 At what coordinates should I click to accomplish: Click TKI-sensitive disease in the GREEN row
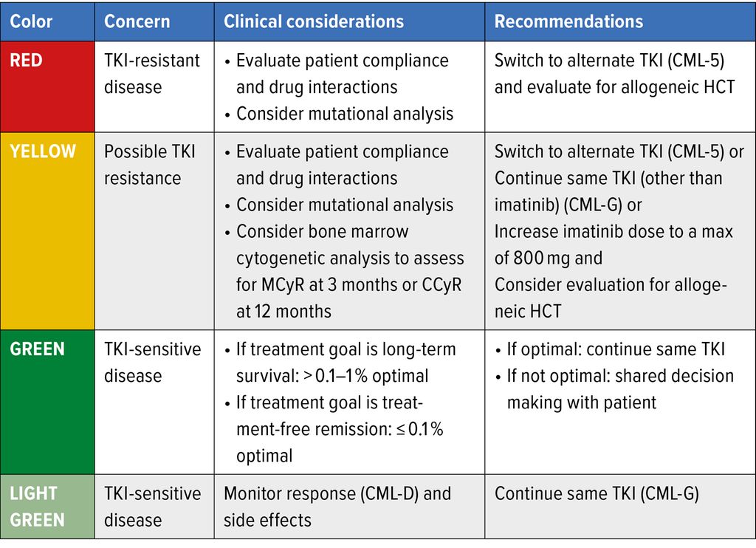click(152, 362)
